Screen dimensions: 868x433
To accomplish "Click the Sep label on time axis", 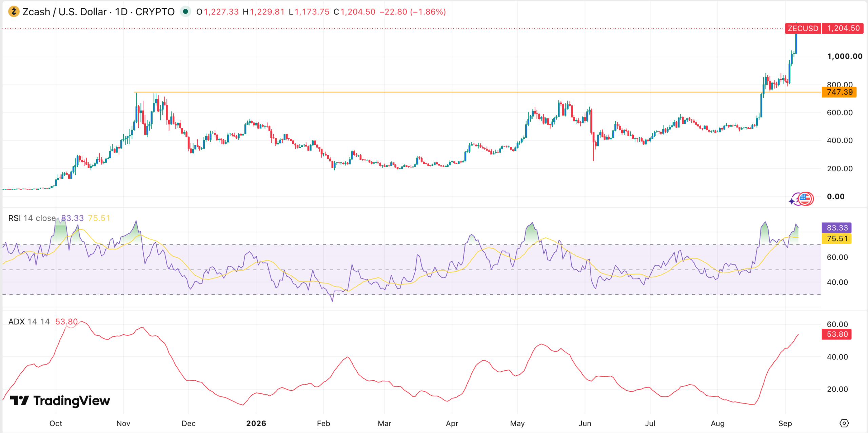I will [x=785, y=424].
